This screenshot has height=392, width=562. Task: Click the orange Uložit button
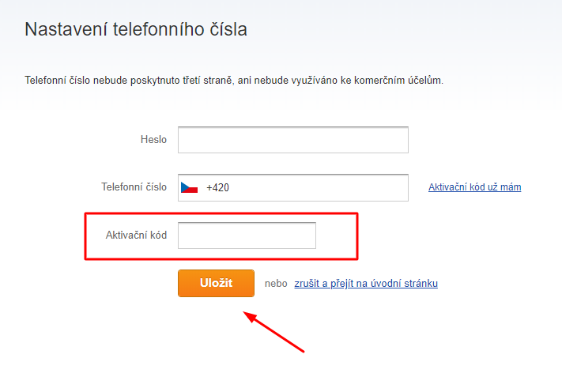tap(216, 283)
